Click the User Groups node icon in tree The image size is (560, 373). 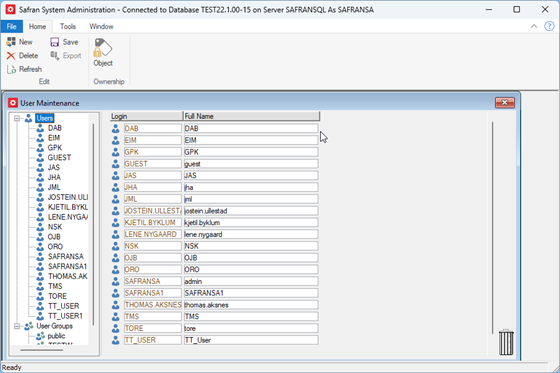coord(29,326)
